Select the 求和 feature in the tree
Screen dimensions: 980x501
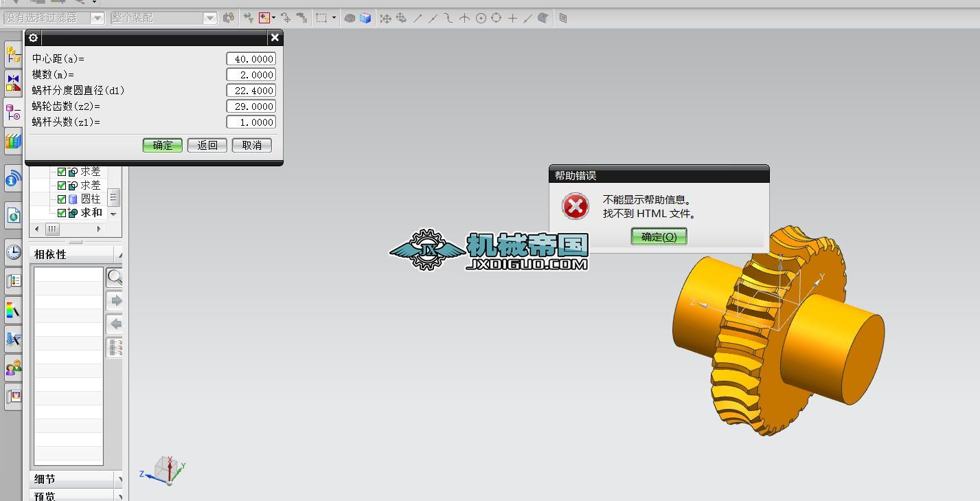click(x=91, y=213)
